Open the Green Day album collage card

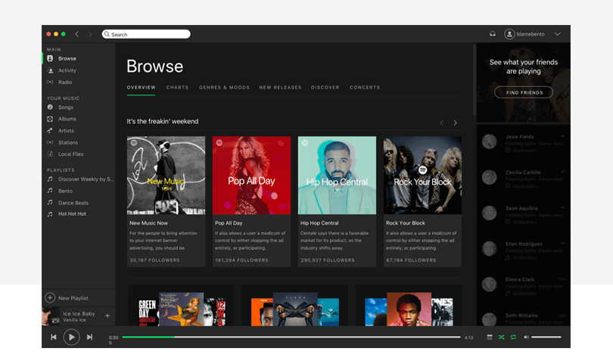pyautogui.click(x=181, y=306)
